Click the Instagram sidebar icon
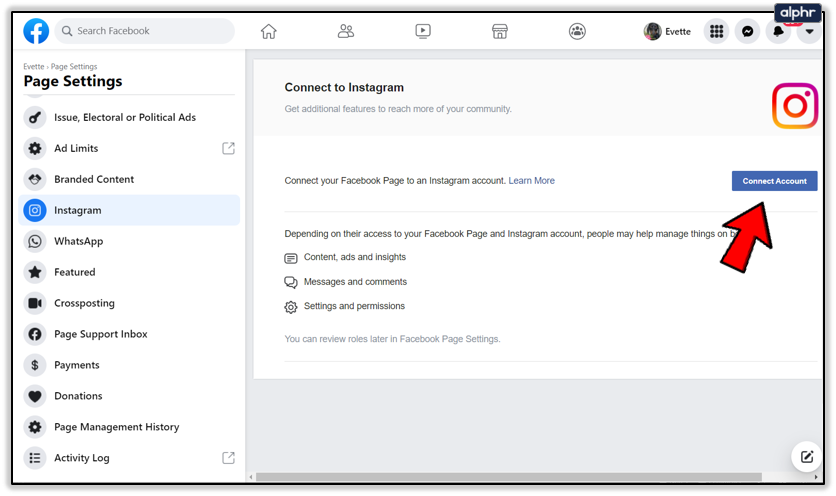The height and width of the screenshot is (496, 836). pos(35,210)
